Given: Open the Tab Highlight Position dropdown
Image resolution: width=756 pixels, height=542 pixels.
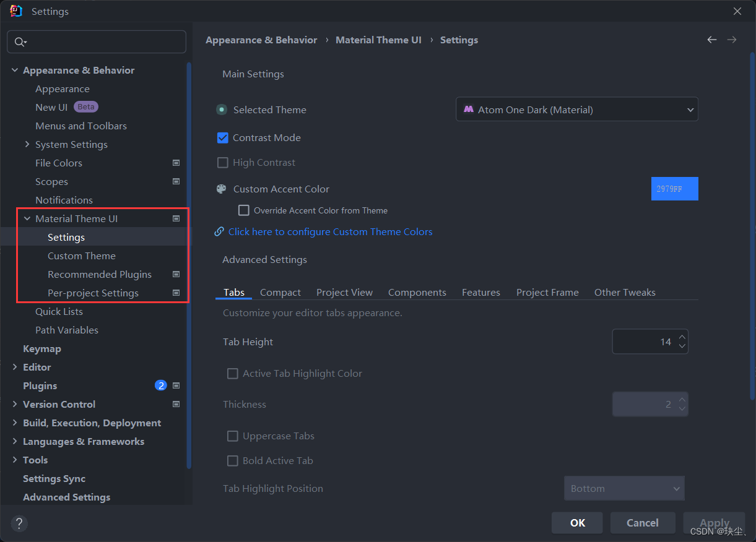Looking at the screenshot, I should click(624, 488).
